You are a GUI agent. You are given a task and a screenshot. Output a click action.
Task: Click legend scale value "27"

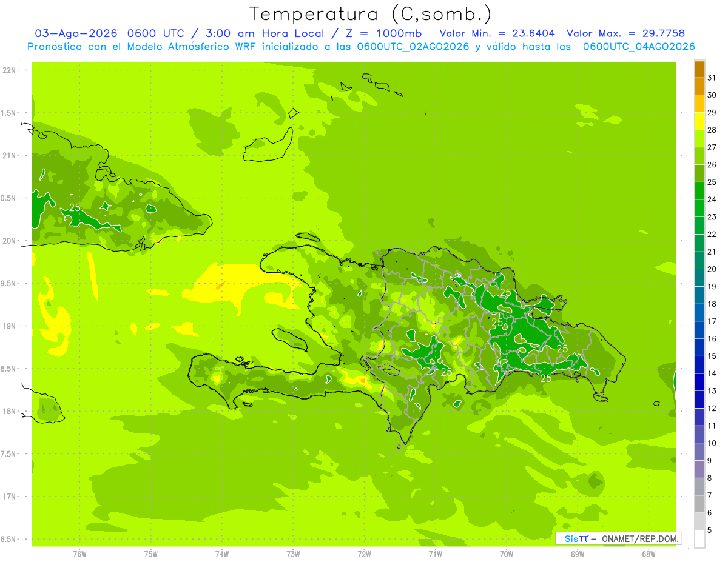pyautogui.click(x=712, y=147)
